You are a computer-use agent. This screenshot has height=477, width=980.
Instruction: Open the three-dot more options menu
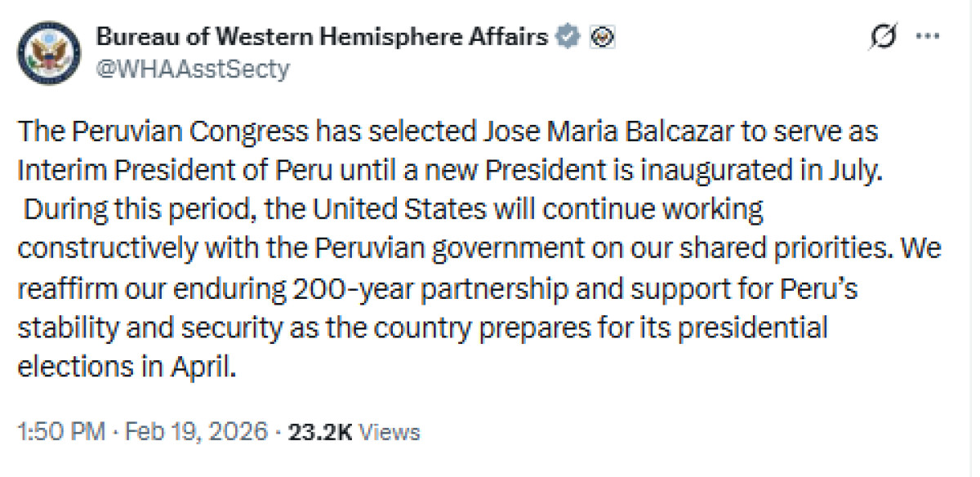(x=930, y=37)
